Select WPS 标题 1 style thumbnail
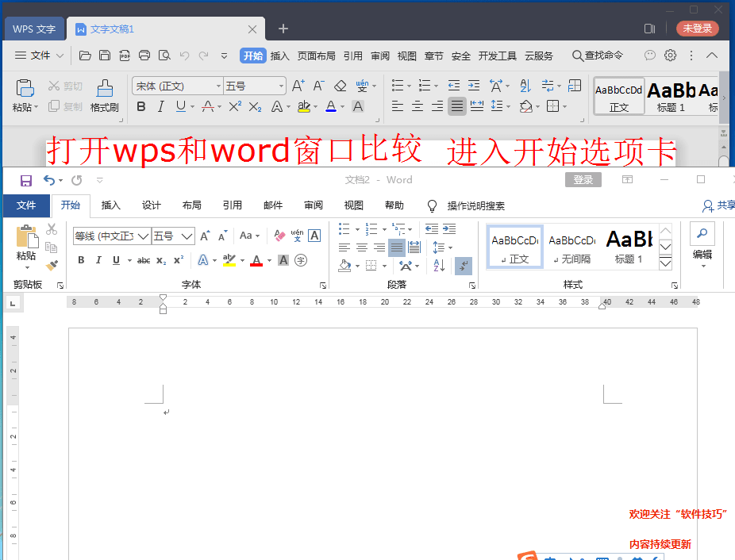735x560 pixels. pos(671,97)
